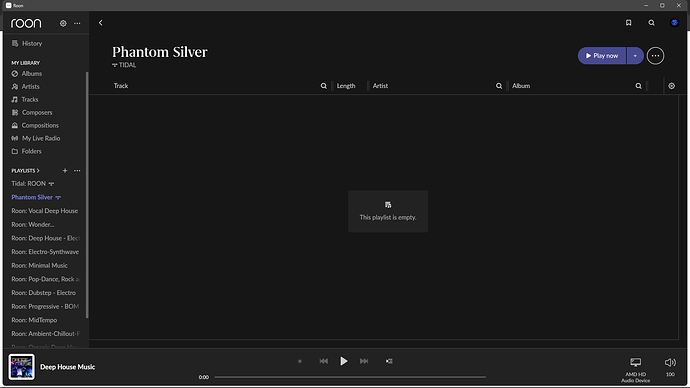Add a new playlist with plus icon
Viewport: 690px width, 388px height.
65,171
